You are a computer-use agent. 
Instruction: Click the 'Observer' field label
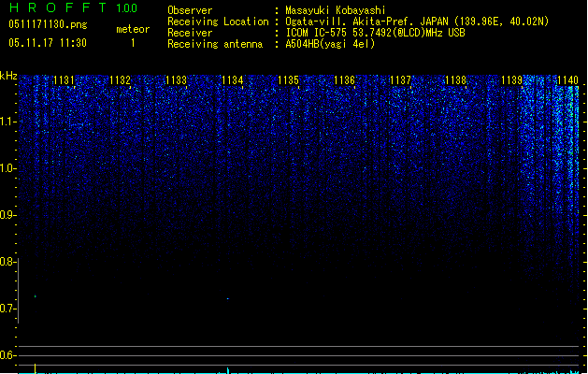(x=190, y=10)
